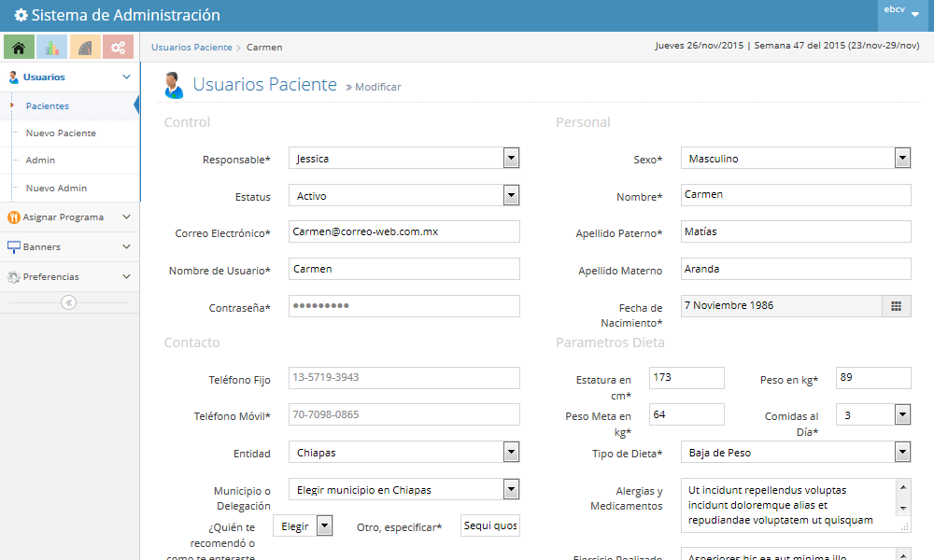Viewport: 934px width, 560px height.
Task: Click the Correo Electrónico input field
Action: pos(403,231)
